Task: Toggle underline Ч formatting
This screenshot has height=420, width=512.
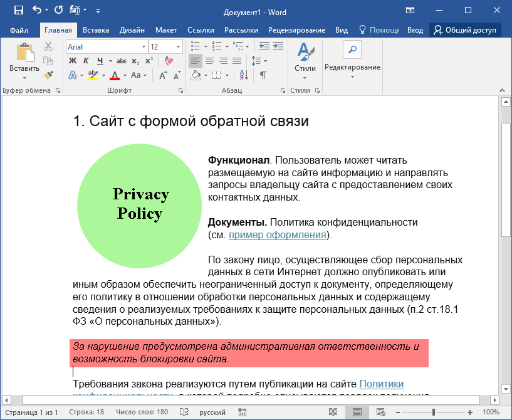Action: point(100,61)
